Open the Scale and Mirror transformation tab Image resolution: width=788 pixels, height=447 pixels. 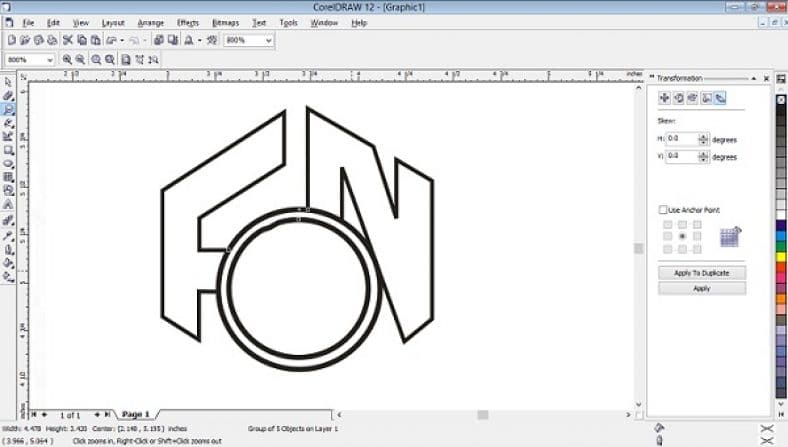[693, 98]
